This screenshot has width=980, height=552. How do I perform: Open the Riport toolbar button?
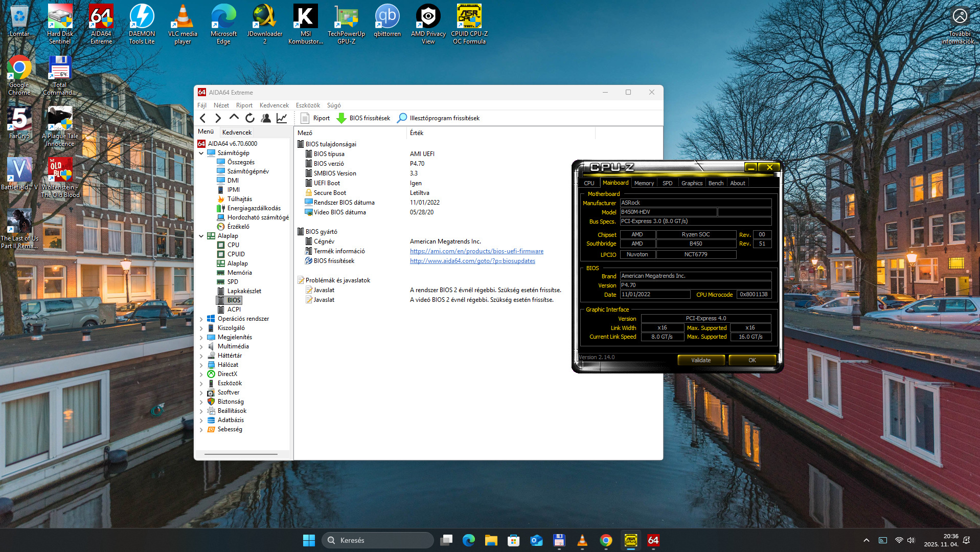[x=315, y=118]
